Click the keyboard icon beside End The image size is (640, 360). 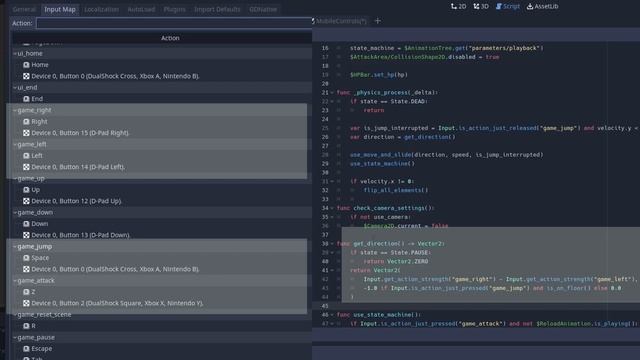pyautogui.click(x=26, y=99)
